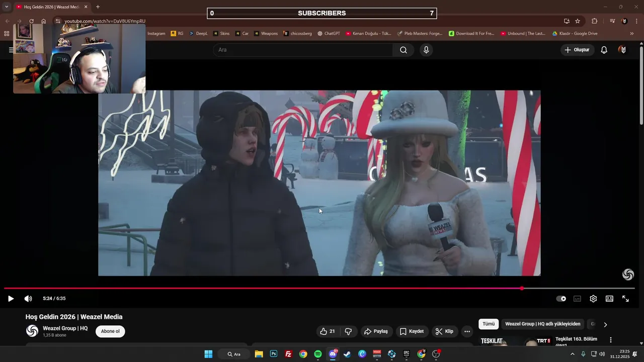Open the Skins bookmark
The height and width of the screenshot is (362, 644).
point(221,34)
